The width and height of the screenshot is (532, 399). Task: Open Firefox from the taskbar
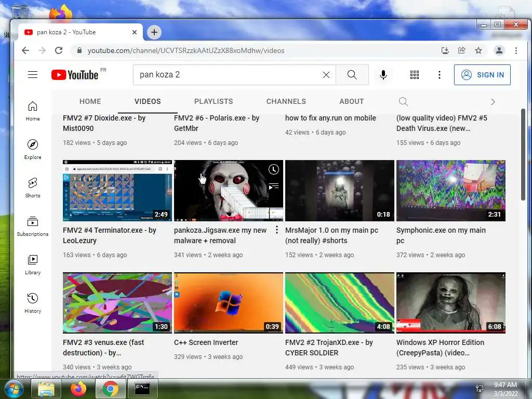pyautogui.click(x=78, y=389)
